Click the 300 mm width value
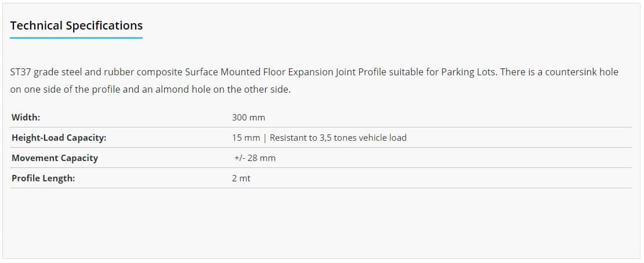Image resolution: width=644 pixels, height=263 pixels. click(248, 118)
